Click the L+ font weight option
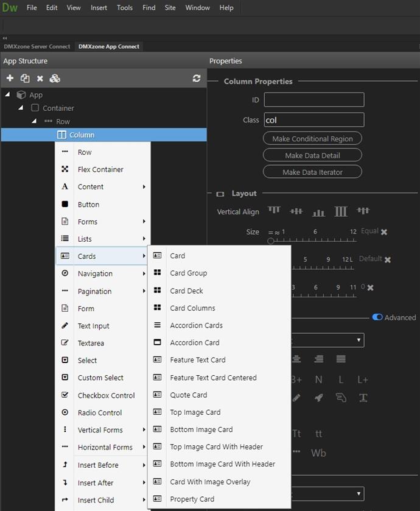420x511 pixels. pyautogui.click(x=363, y=379)
